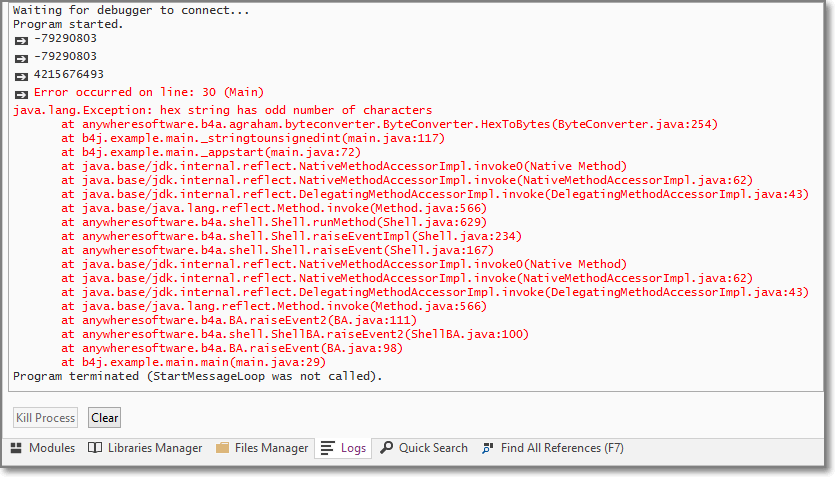The image size is (835, 477).
Task: Click the main.java:29 stack trace line
Action: (x=193, y=362)
